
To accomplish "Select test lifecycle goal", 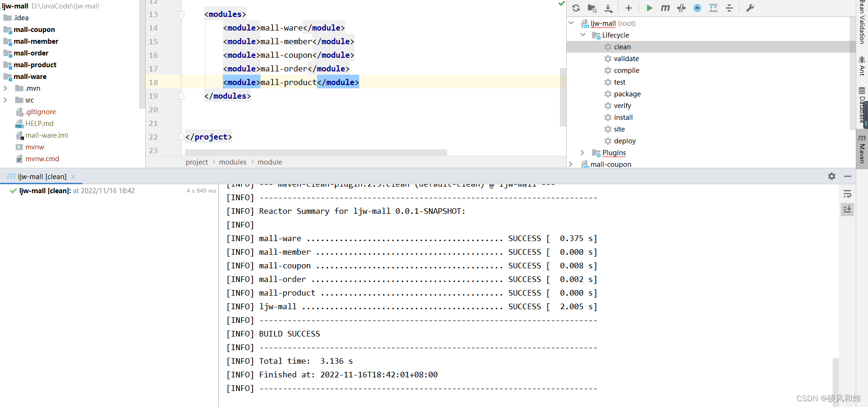I will point(619,82).
